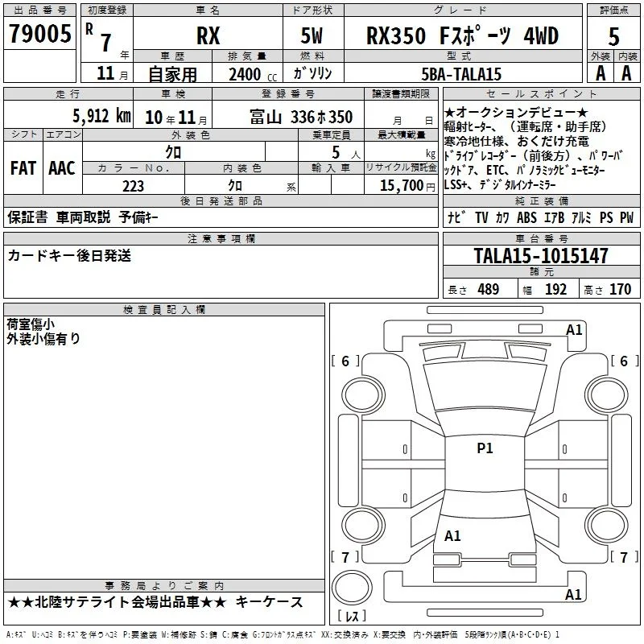644x644 pixels.
Task: Click inspector note 荷室傷小
Action: pyautogui.click(x=31, y=324)
